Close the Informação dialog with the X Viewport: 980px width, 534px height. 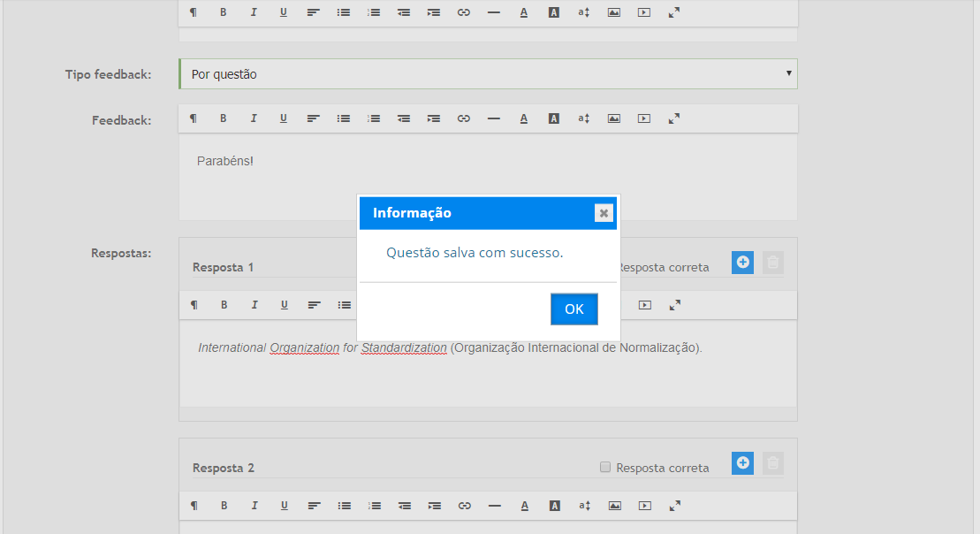click(604, 213)
